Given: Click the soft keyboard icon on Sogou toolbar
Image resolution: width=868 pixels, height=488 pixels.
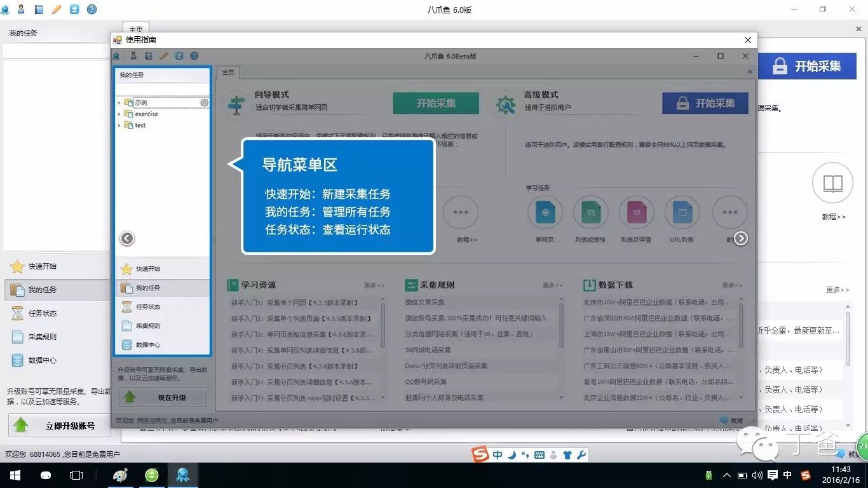Looking at the screenshot, I should (x=539, y=455).
